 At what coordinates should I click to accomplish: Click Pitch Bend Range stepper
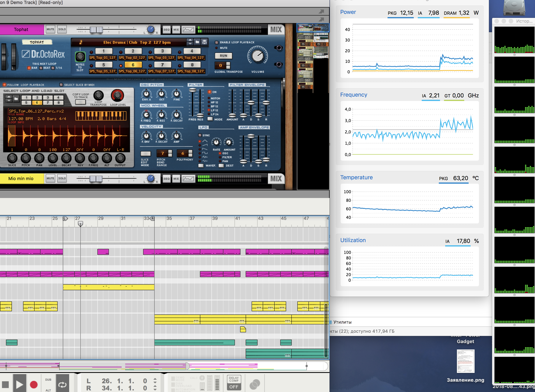pyautogui.click(x=170, y=153)
